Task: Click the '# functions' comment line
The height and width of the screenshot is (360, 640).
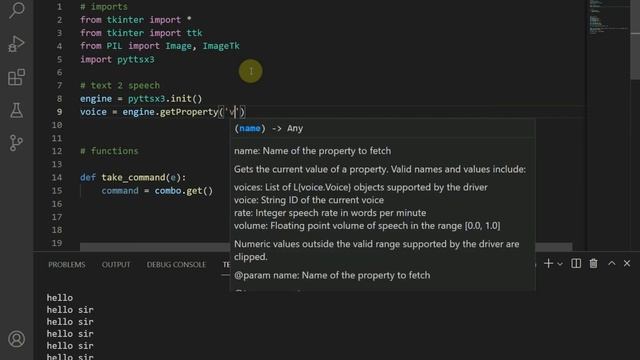Action: [109, 151]
